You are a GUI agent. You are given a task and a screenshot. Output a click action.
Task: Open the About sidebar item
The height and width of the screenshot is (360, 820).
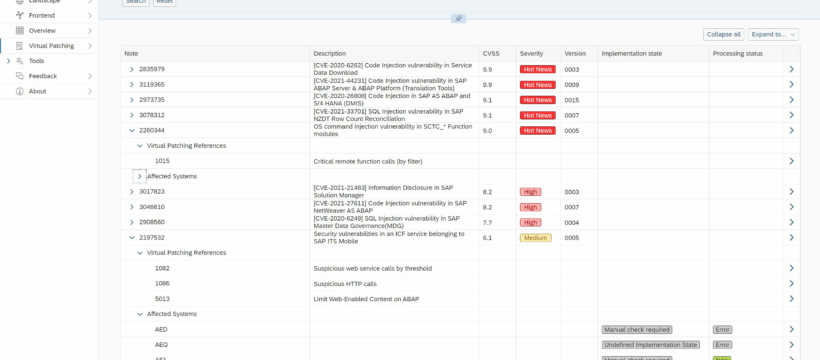49,92
